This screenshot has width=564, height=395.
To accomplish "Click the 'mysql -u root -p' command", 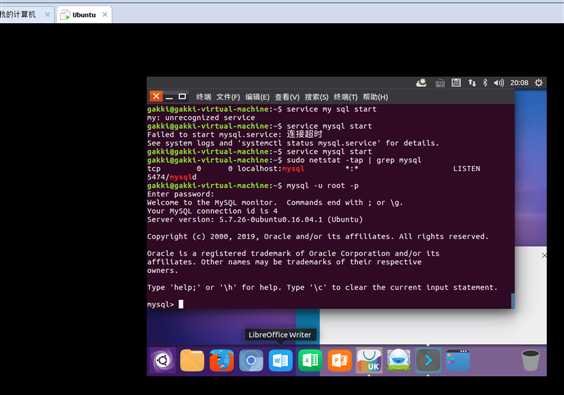I will (x=322, y=186).
